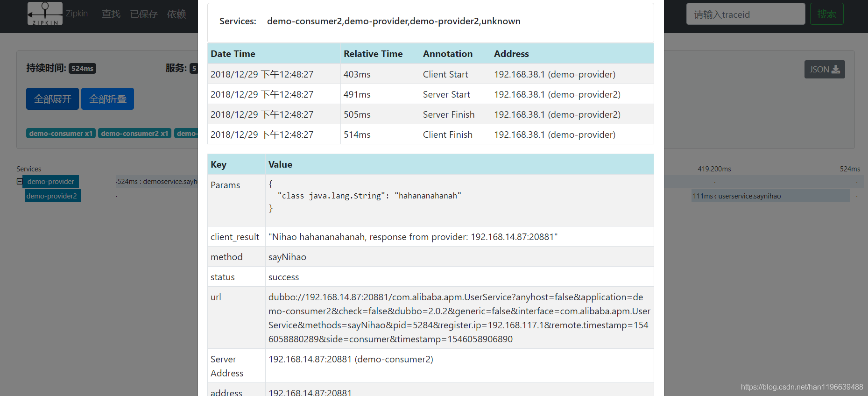Click the Date Time column header
Image resolution: width=868 pixels, height=396 pixels.
[x=274, y=54]
